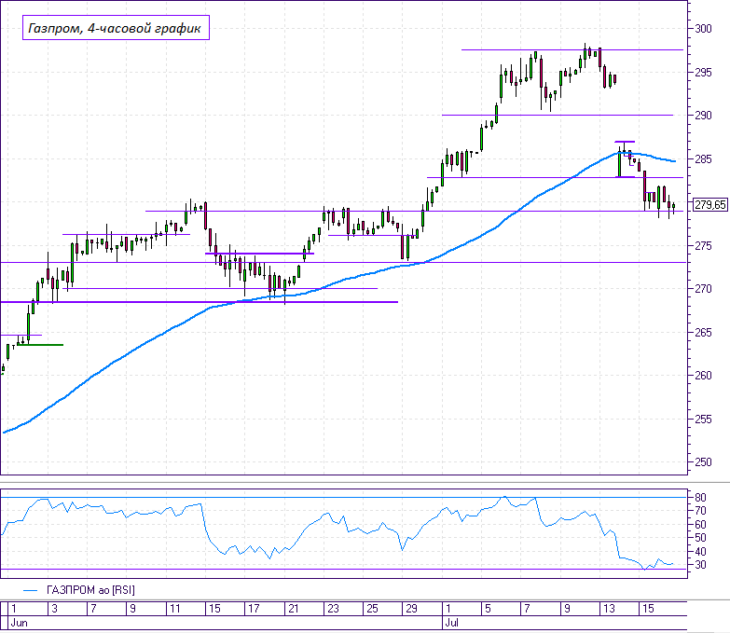Click the 290 price scale label
This screenshot has width=730, height=633.
pyautogui.click(x=703, y=115)
